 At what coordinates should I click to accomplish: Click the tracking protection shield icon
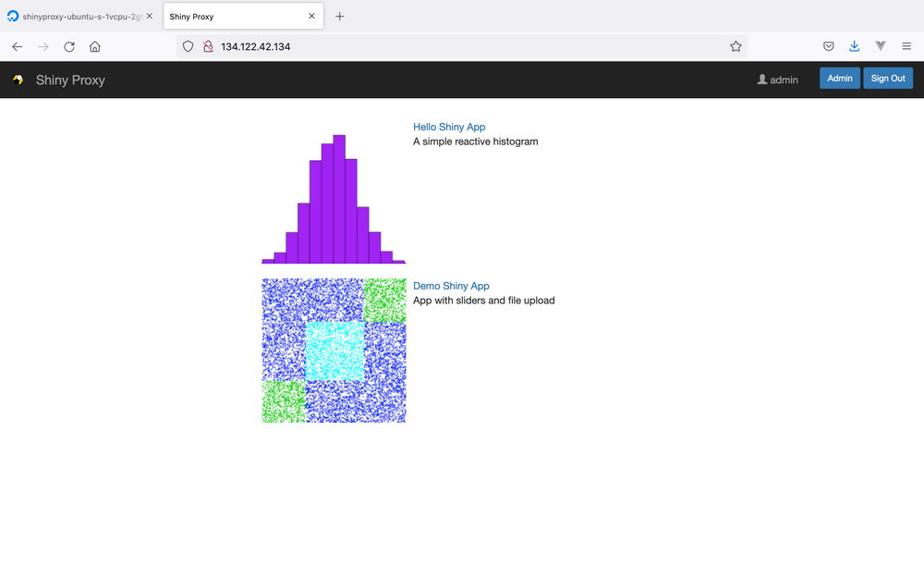pyautogui.click(x=188, y=45)
